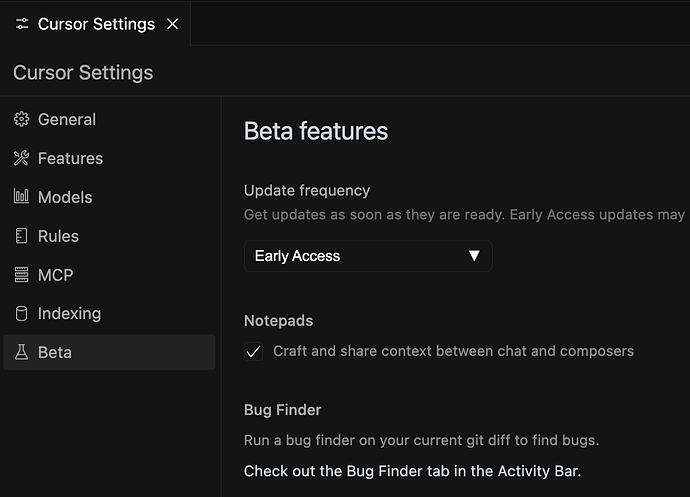This screenshot has height=497, width=690.
Task: Click the Indexing database cylinder icon
Action: pos(21,313)
